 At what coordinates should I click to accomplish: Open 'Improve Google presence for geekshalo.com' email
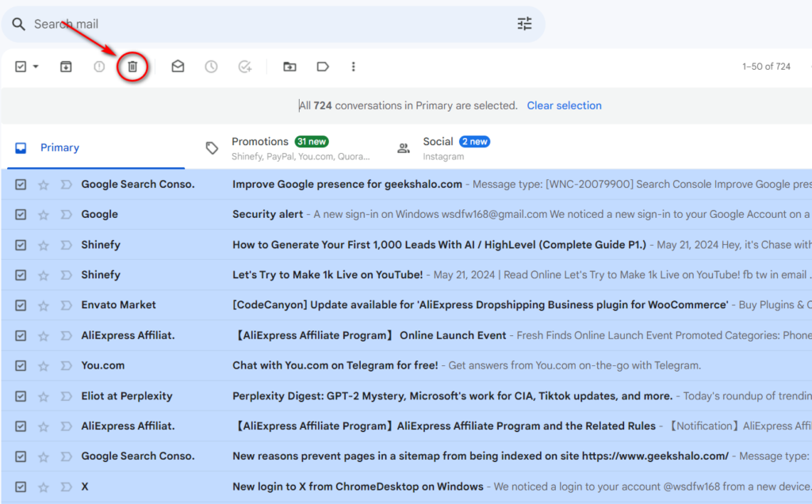point(347,184)
